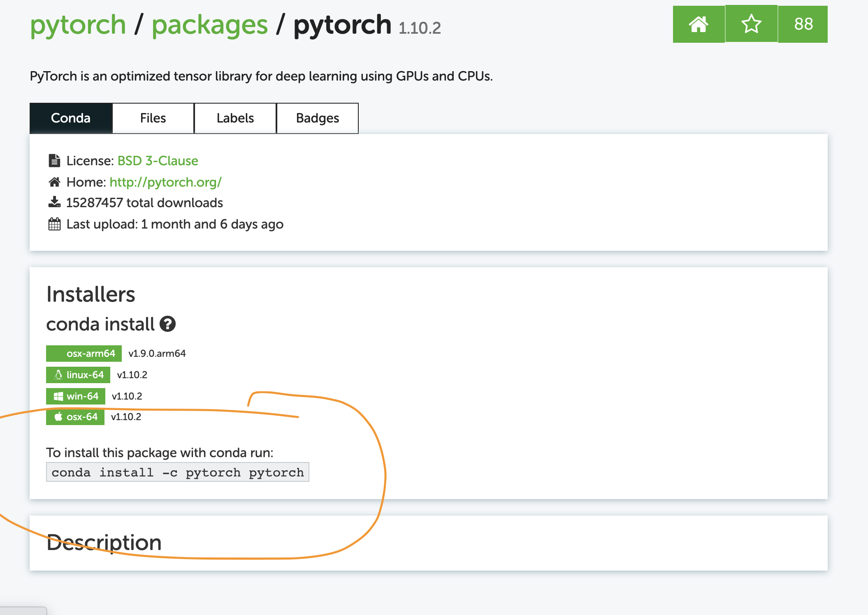Switch to the Labels tab
868x615 pixels.
tap(235, 118)
